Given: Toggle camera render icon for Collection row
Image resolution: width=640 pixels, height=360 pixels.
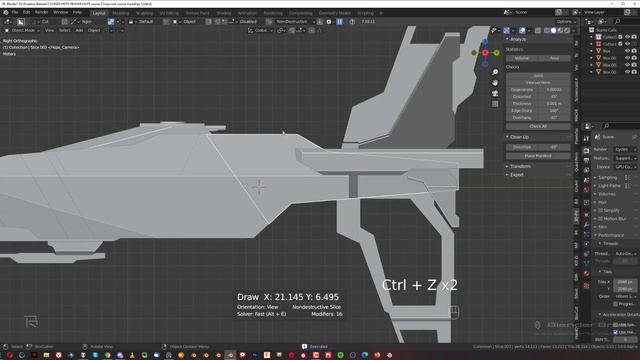Looking at the screenshot, I should point(634,37).
